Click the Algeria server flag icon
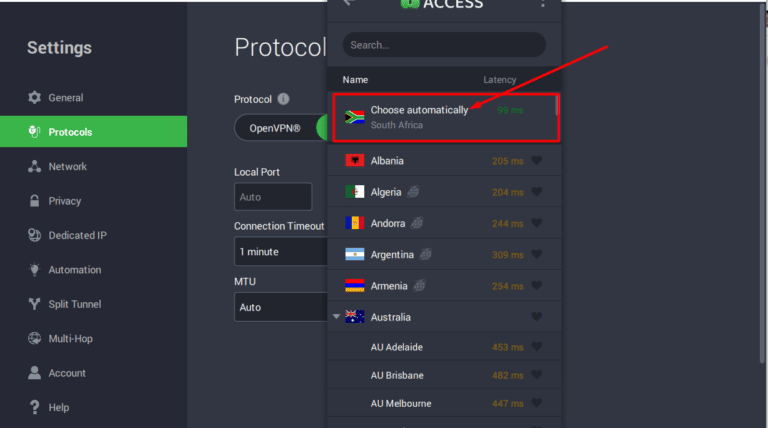Screen dimensions: 768x428 [x=354, y=192]
